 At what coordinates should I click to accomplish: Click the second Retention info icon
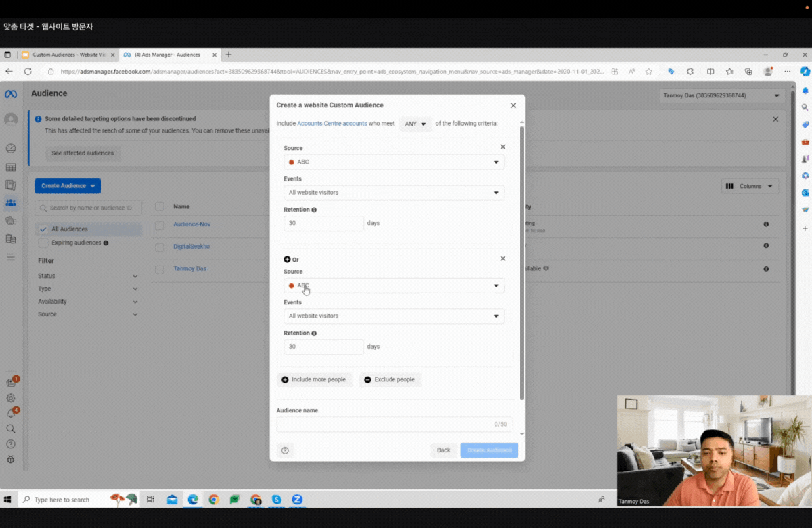coord(314,333)
